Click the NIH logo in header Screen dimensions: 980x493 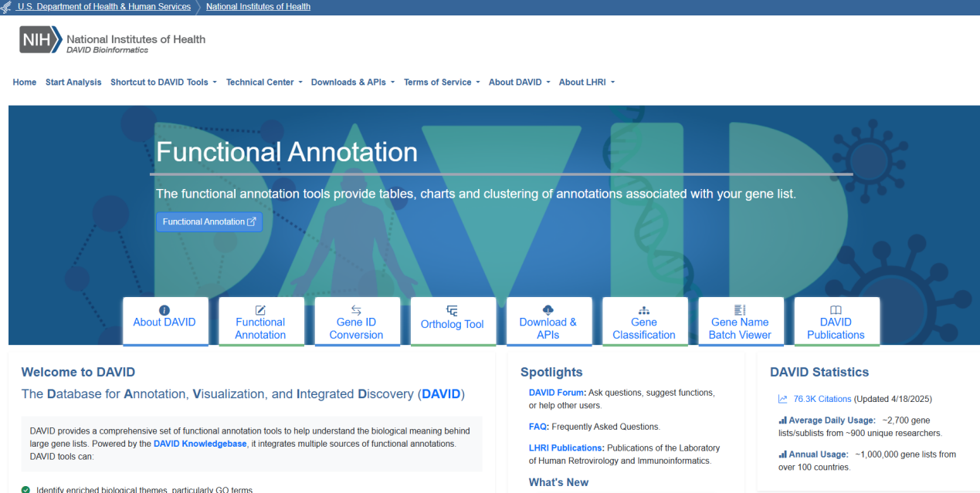tap(40, 39)
